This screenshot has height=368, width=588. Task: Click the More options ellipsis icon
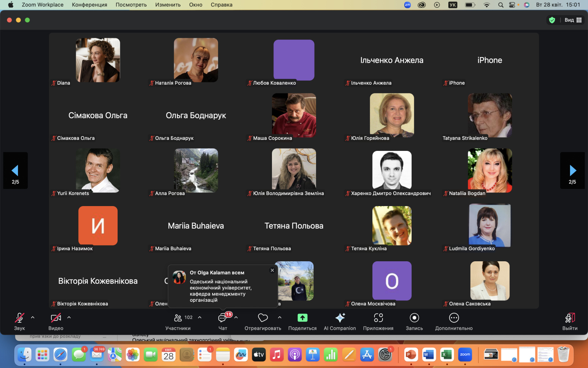click(454, 318)
